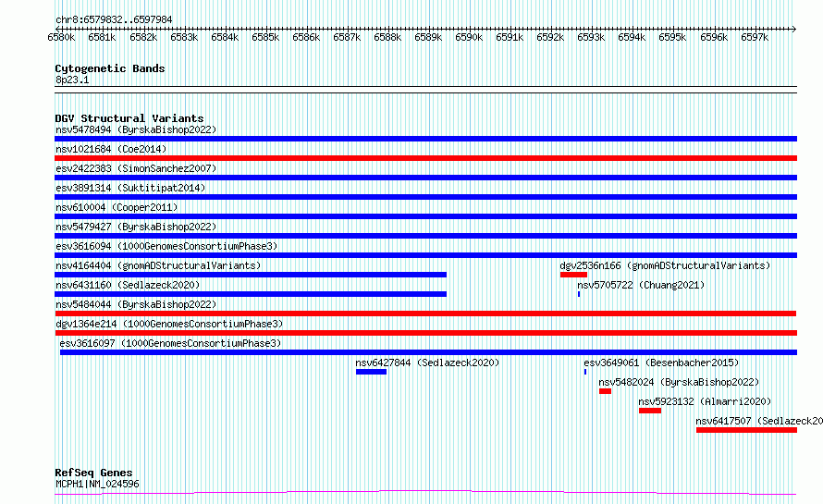The height and width of the screenshot is (504, 823).
Task: Click the chr8:6579832..6597984 coordinates text
Action: [114, 20]
